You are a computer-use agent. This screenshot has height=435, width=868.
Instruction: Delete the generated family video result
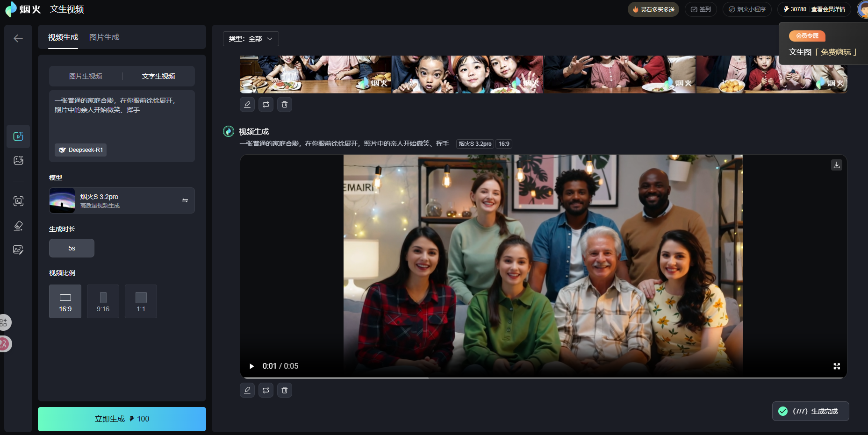click(x=284, y=390)
